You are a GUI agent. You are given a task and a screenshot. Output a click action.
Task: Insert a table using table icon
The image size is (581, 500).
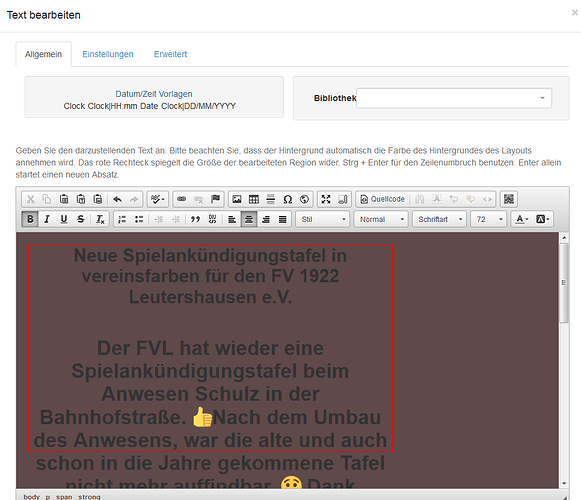coord(254,199)
